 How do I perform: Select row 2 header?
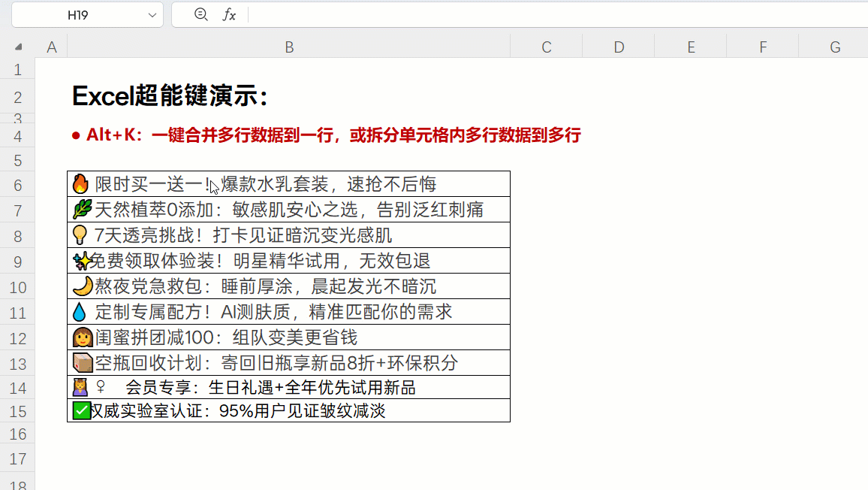18,98
